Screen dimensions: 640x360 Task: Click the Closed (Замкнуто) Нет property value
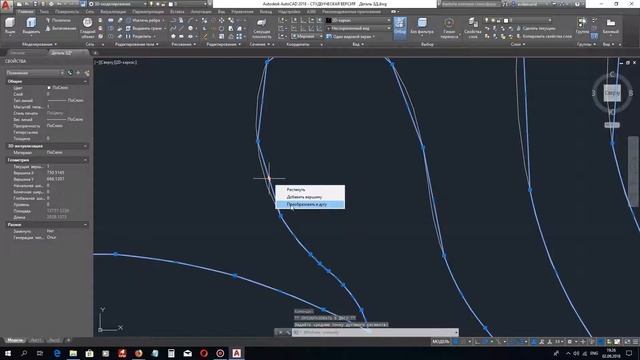point(50,231)
